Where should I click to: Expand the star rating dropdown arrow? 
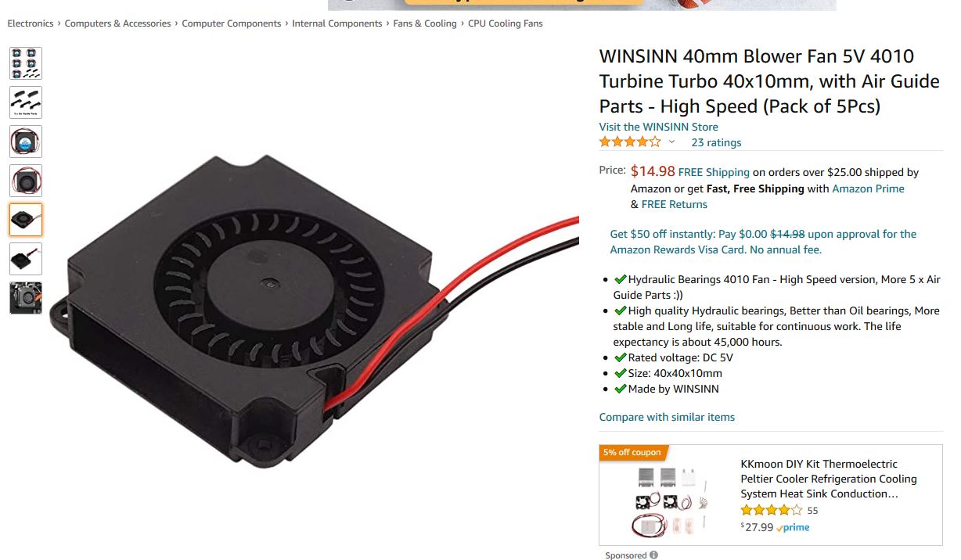(x=671, y=142)
